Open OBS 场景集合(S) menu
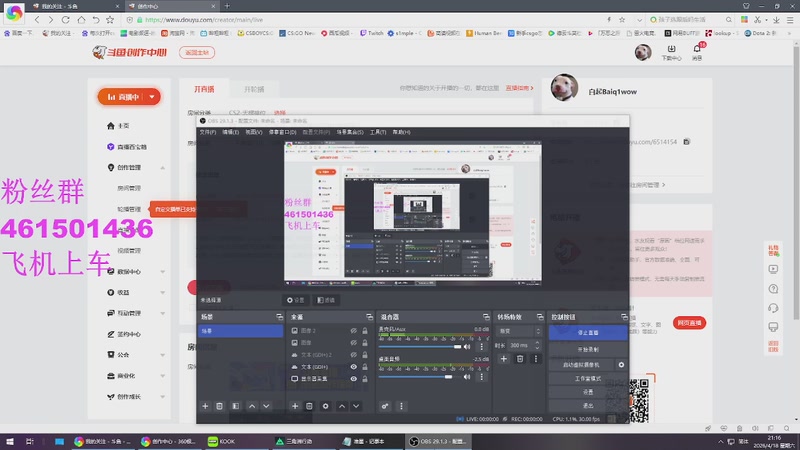This screenshot has width=800, height=450. [350, 132]
